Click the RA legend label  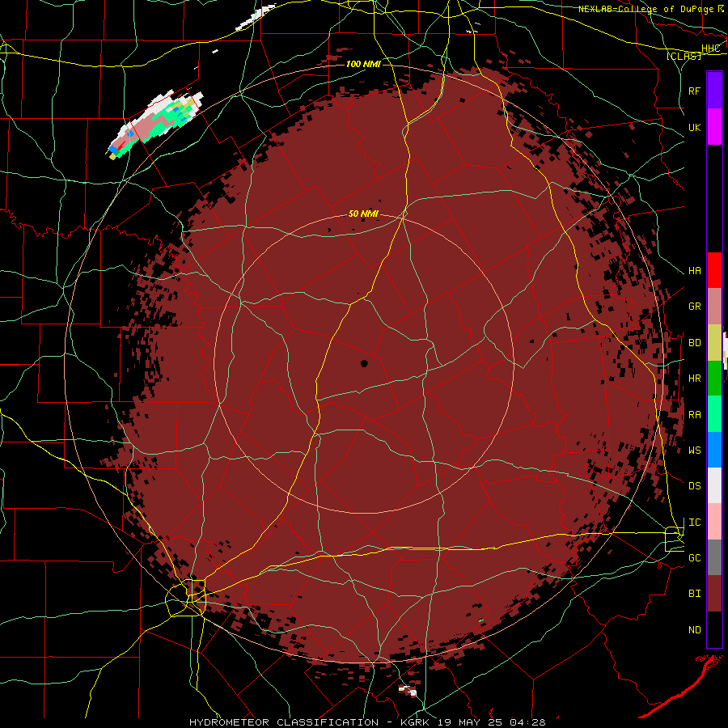pos(694,415)
